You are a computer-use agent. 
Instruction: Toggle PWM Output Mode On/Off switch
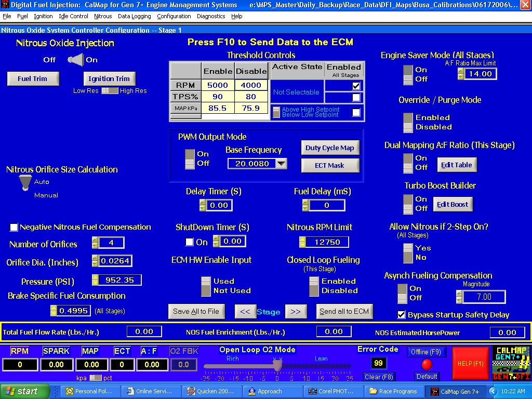(x=190, y=159)
